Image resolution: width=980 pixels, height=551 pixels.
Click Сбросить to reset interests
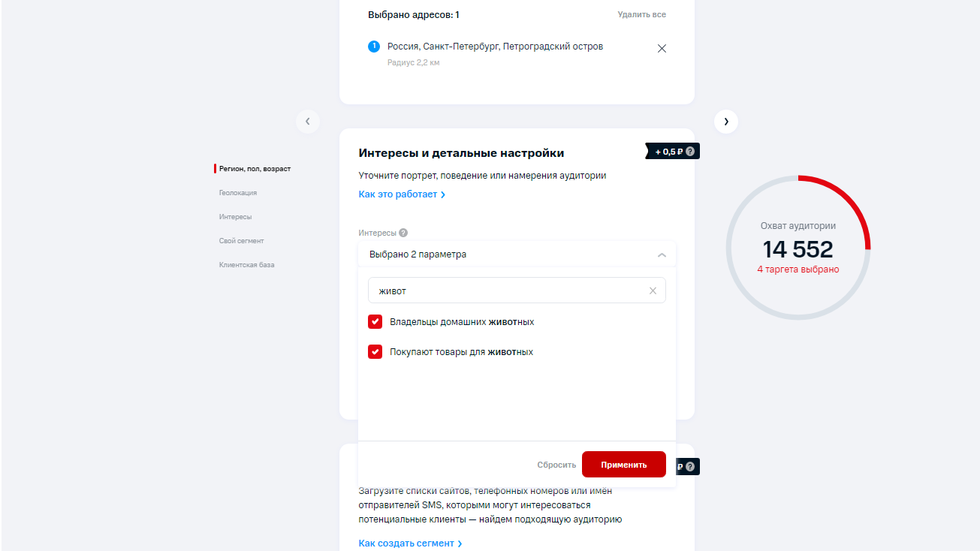[556, 465]
